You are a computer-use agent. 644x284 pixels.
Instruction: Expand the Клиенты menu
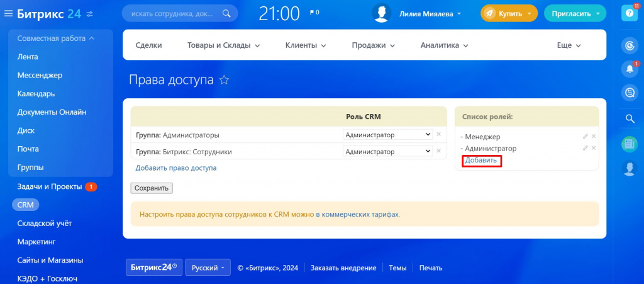pos(306,45)
